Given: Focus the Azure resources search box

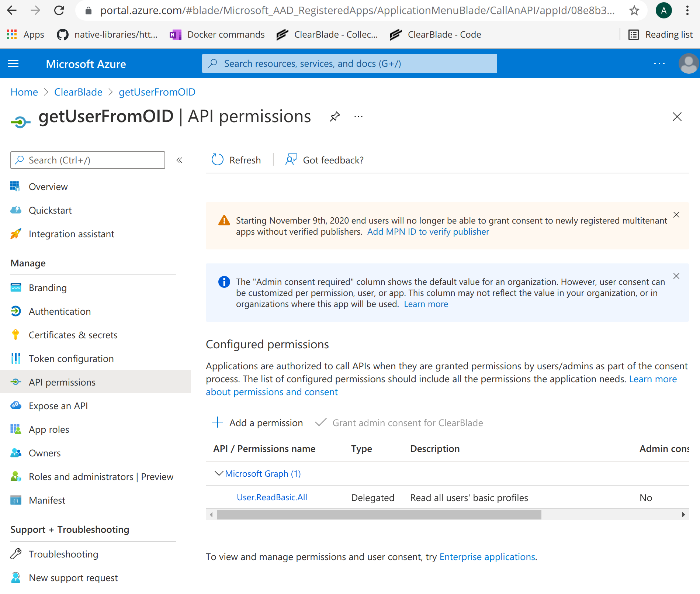Looking at the screenshot, I should (349, 63).
